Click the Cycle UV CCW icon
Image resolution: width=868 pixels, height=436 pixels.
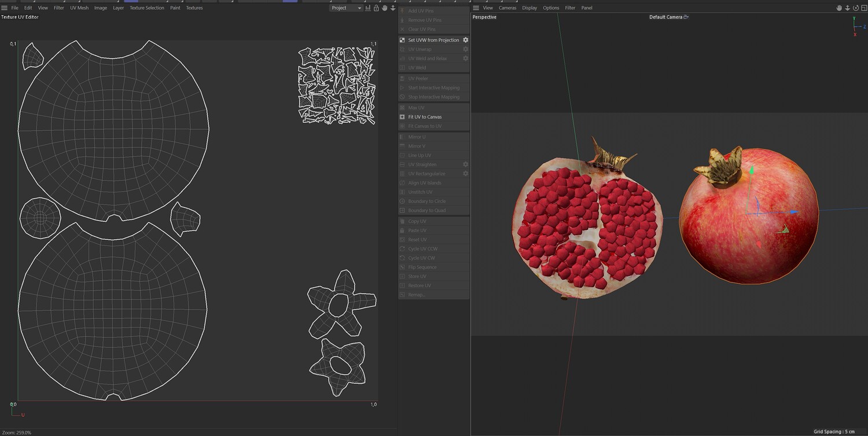[x=403, y=249]
